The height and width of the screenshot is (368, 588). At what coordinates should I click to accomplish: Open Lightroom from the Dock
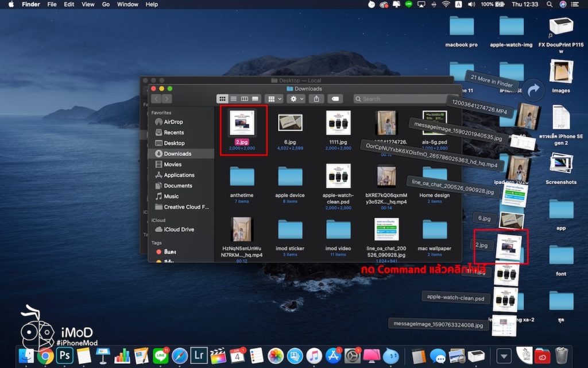(x=198, y=355)
